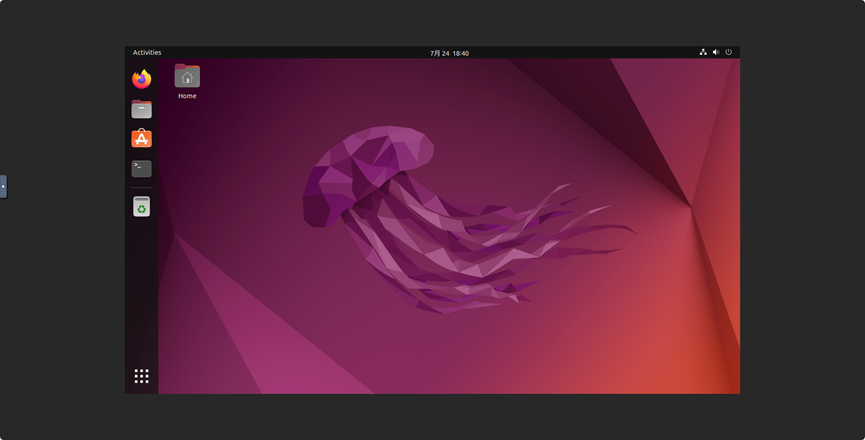Click the dark border right of the desktop

click(x=800, y=220)
